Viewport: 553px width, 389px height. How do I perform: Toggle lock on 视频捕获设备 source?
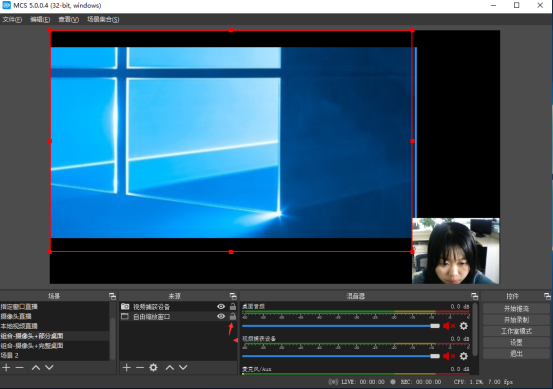(233, 306)
